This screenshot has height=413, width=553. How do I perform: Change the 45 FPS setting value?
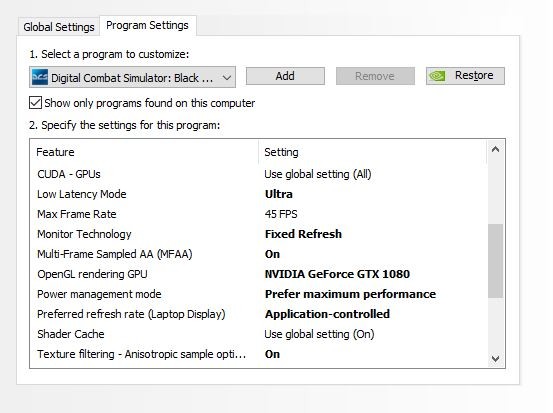click(281, 214)
